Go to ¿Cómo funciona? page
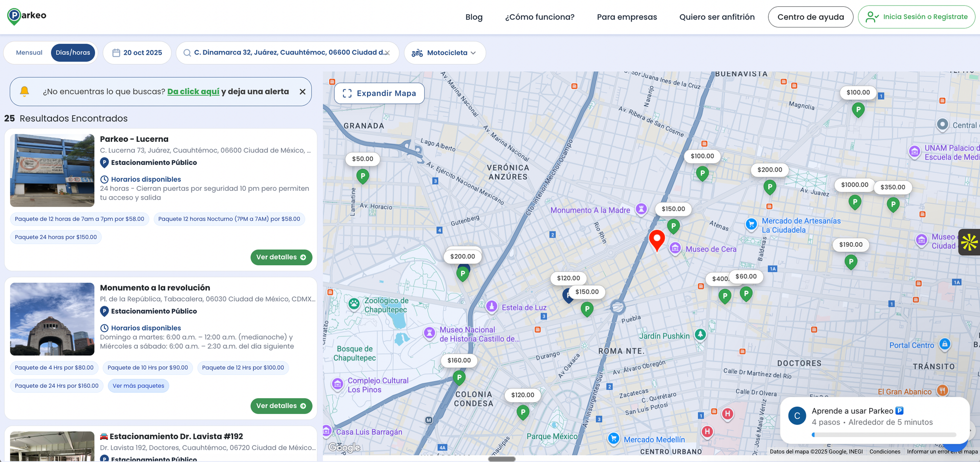The image size is (980, 462). click(x=539, y=17)
